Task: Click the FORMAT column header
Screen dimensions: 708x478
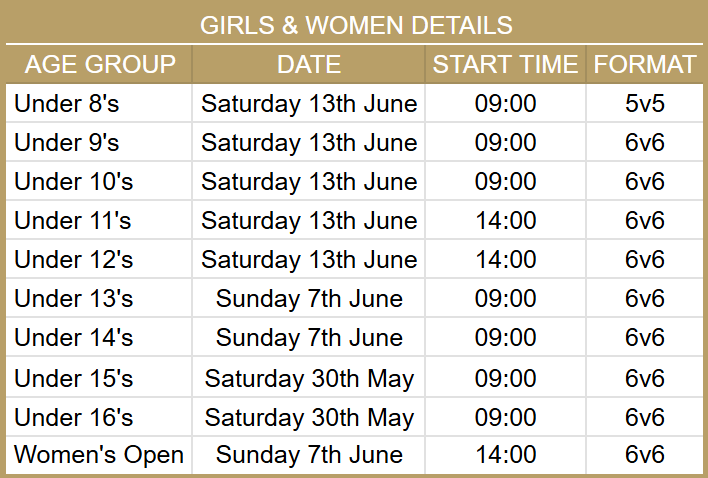Action: pyautogui.click(x=645, y=65)
